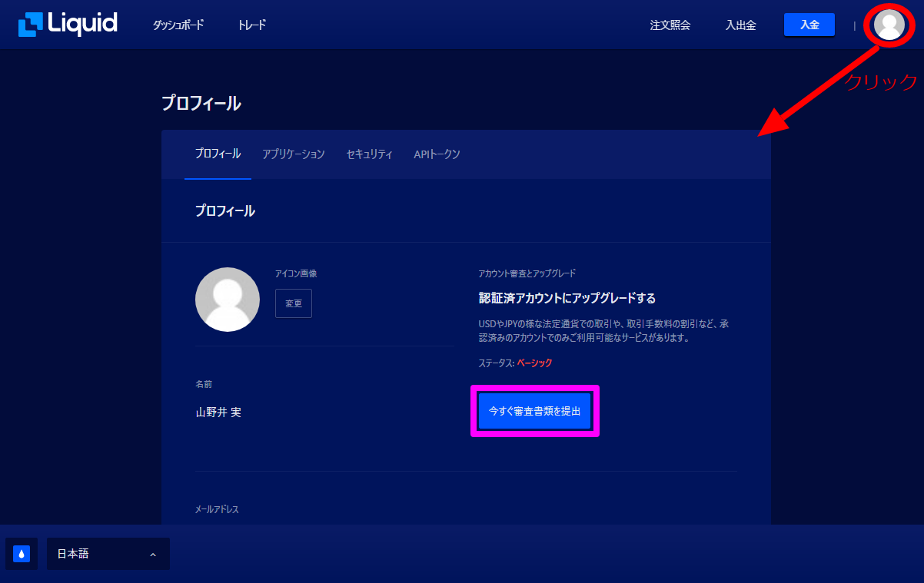Open the トレード page from the navigation

(252, 25)
